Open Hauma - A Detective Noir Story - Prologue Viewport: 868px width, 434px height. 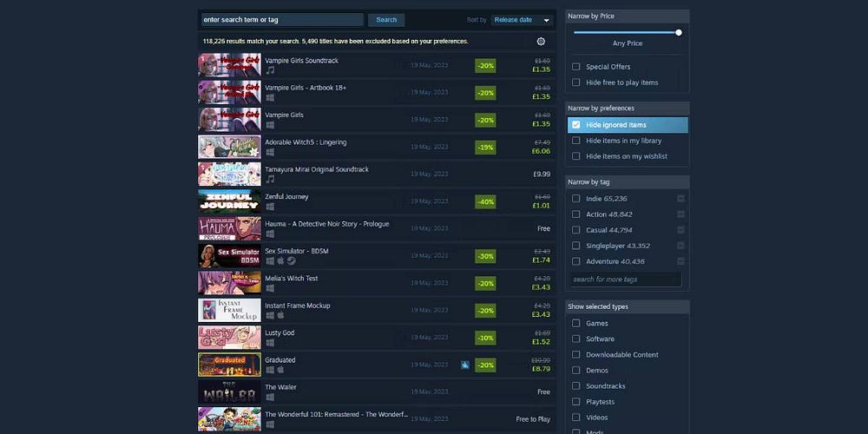coord(377,228)
